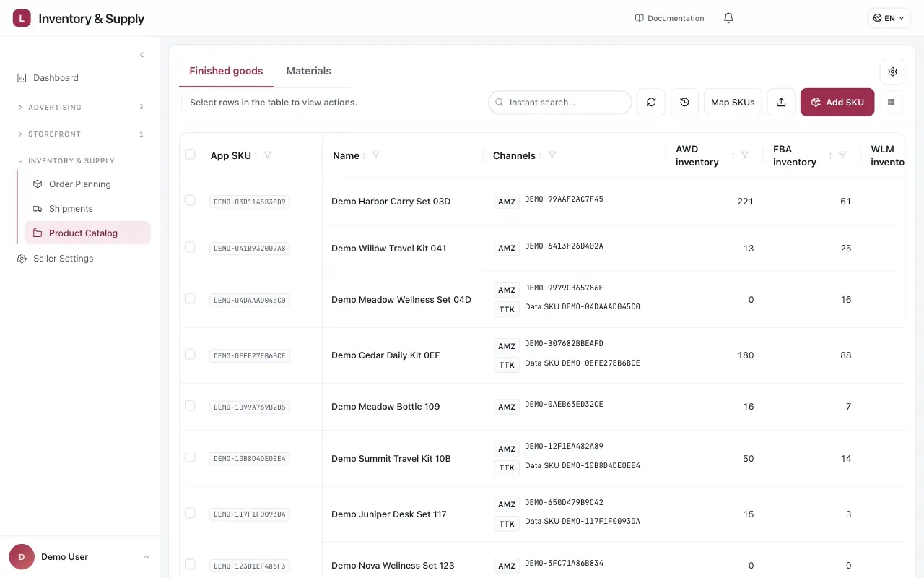Viewport: 924px width, 578px height.
Task: Open Documentation link
Action: (669, 18)
